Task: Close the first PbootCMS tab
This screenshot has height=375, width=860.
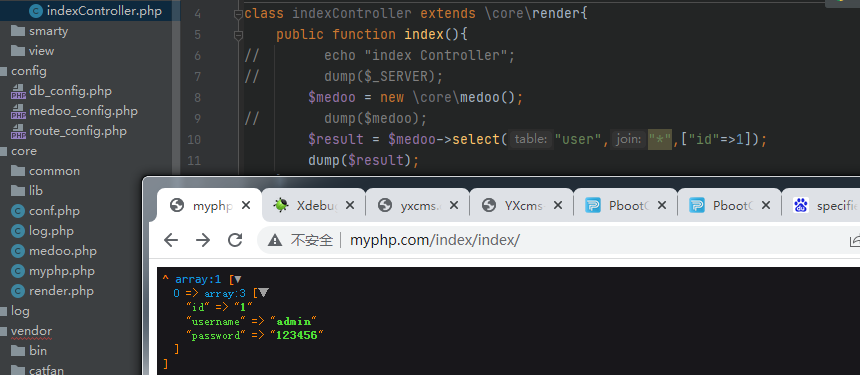Action: 662,206
